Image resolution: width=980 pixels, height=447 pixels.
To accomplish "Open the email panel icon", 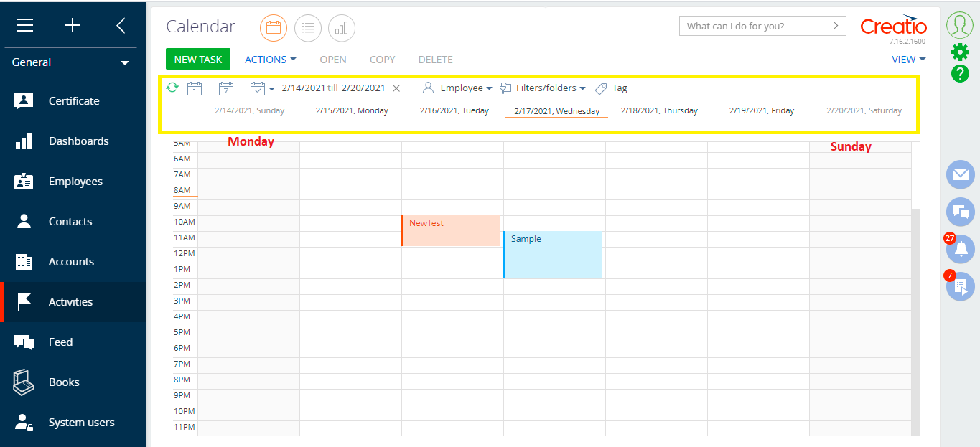I will click(x=961, y=174).
